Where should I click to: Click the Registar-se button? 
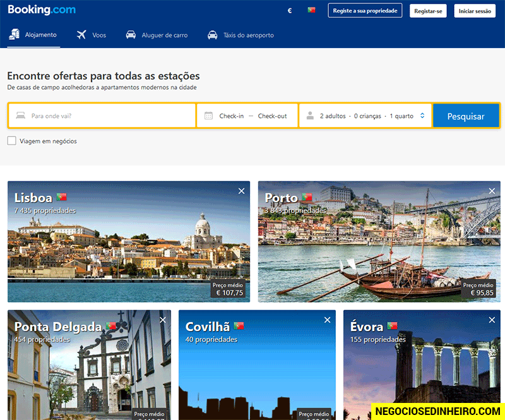[x=428, y=11]
